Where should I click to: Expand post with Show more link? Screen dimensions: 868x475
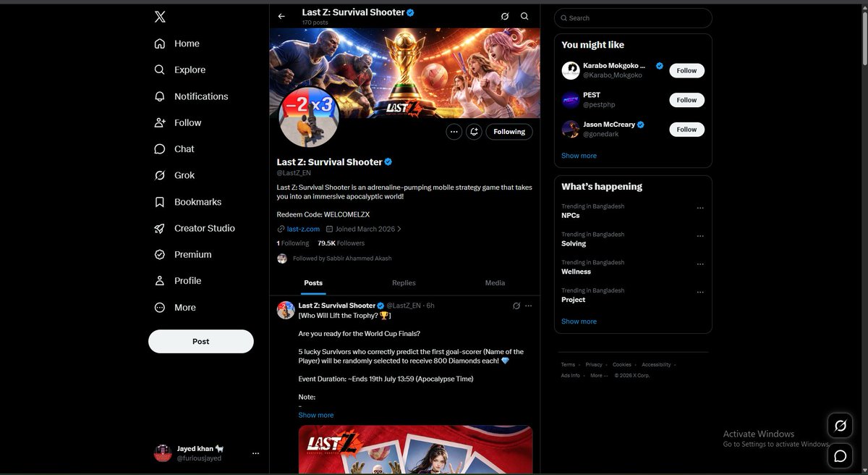(x=316, y=415)
